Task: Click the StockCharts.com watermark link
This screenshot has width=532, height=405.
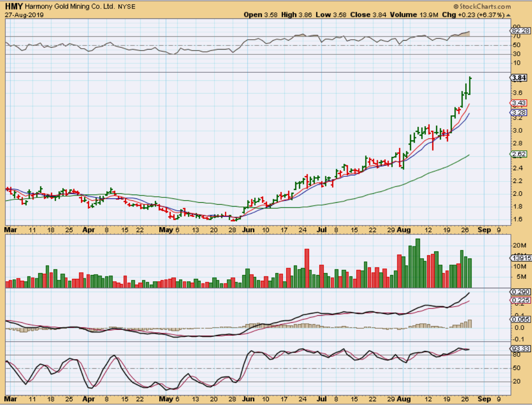Action: tap(485, 7)
